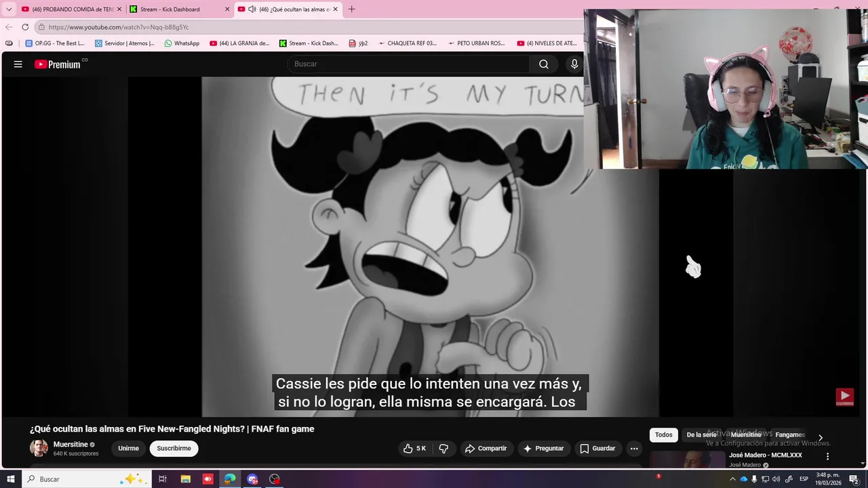Open the YouTube guide hamburger menu
This screenshot has width=868, height=488.
[18, 64]
